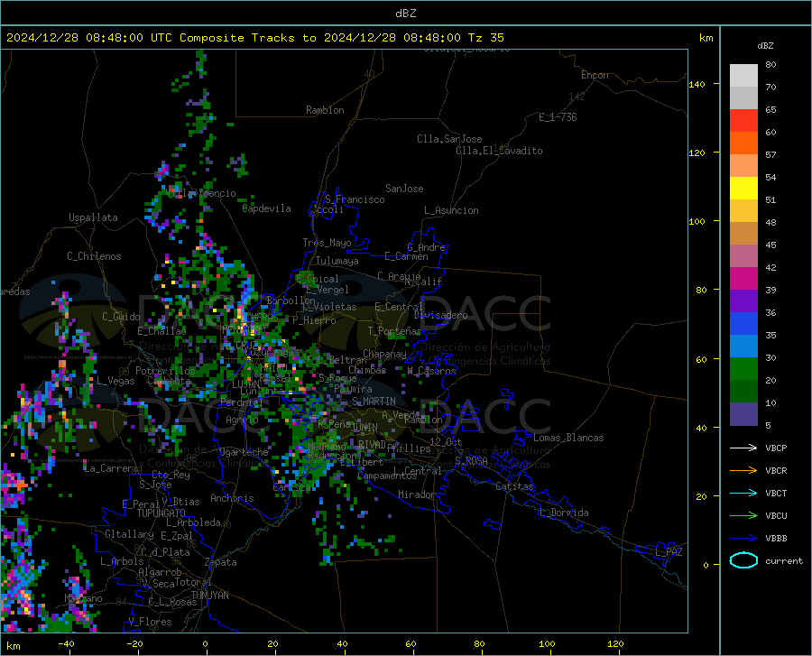
Task: Click the 'Tz 35' threshold text
Action: coord(485,38)
